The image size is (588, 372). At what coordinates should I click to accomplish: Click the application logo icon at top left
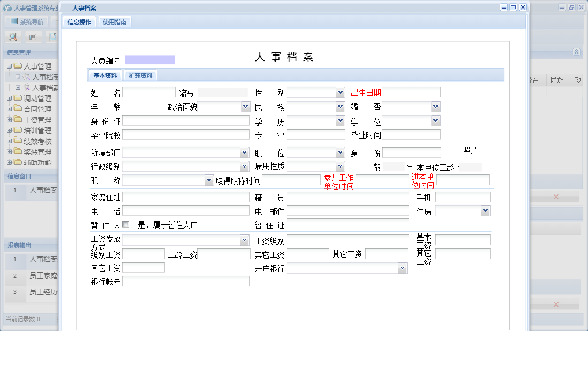6,7
